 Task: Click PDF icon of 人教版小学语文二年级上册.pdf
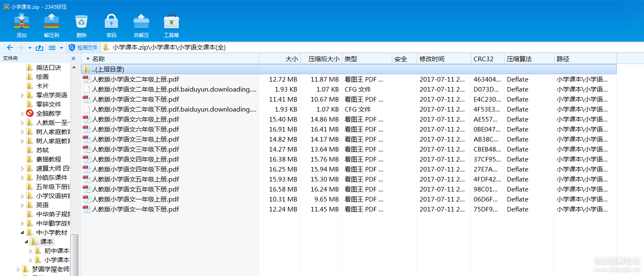86,79
